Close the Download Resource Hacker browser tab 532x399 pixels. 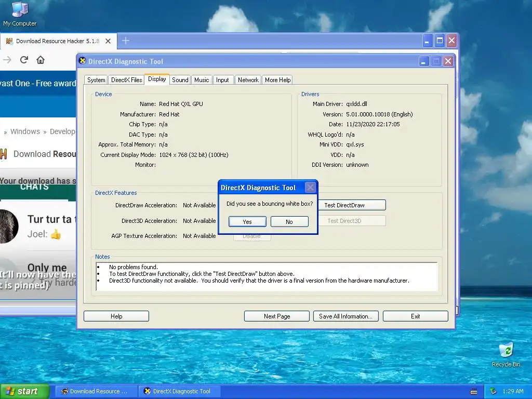(108, 41)
